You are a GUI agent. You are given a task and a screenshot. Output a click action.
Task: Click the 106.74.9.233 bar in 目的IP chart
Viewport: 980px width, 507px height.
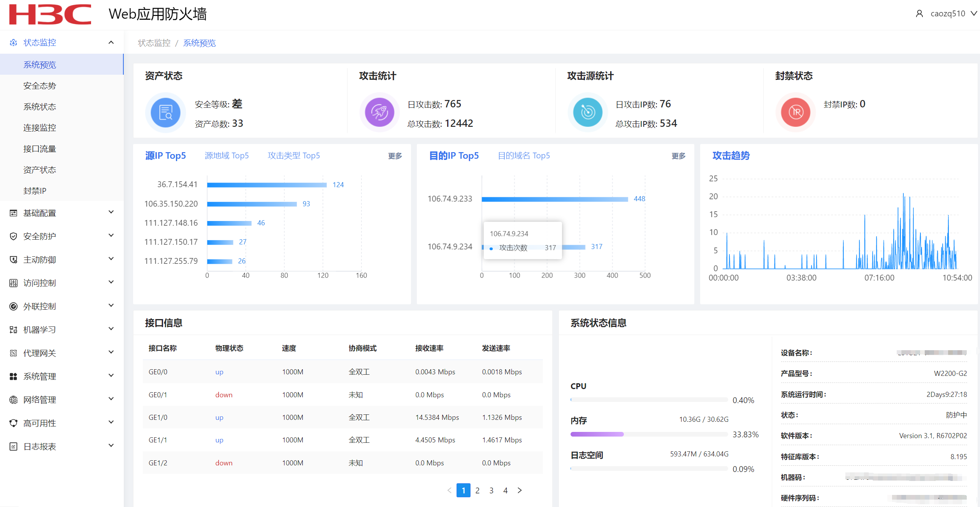click(555, 199)
